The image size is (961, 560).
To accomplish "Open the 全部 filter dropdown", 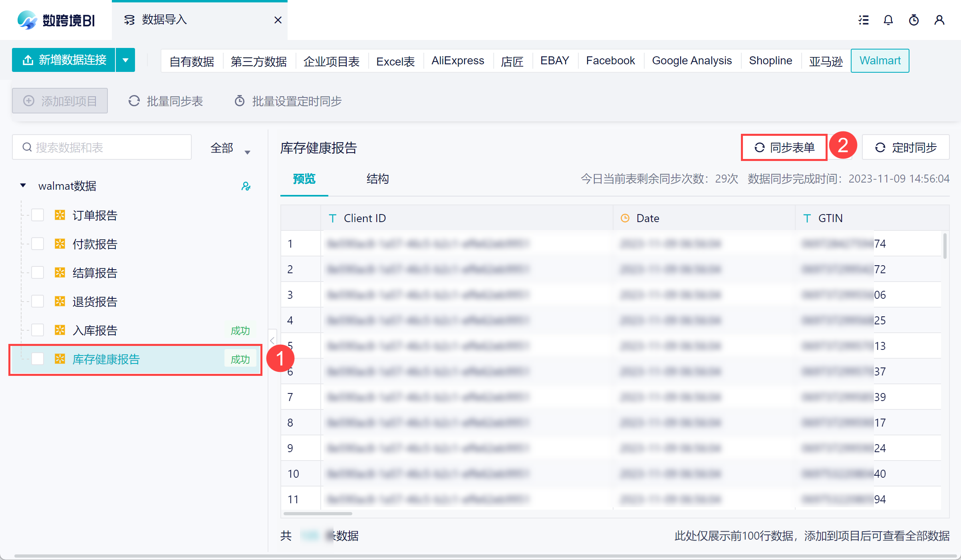I will (x=230, y=148).
